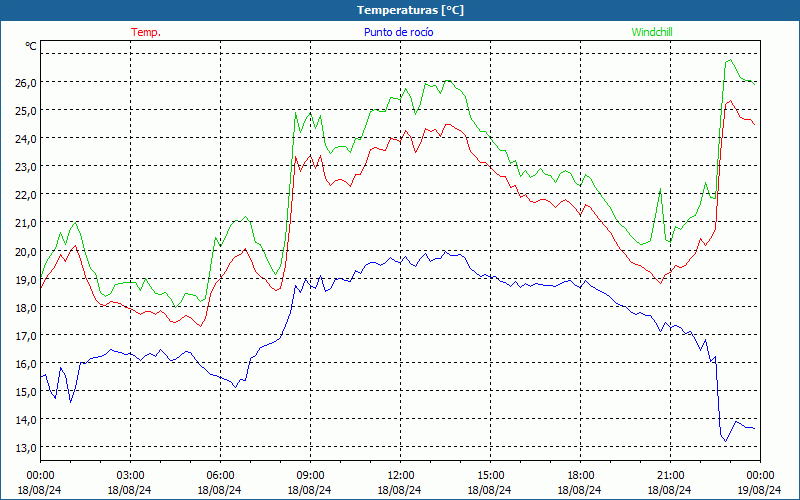Click the 03:00 time axis label
Viewport: 800px width, 500px height.
click(130, 476)
